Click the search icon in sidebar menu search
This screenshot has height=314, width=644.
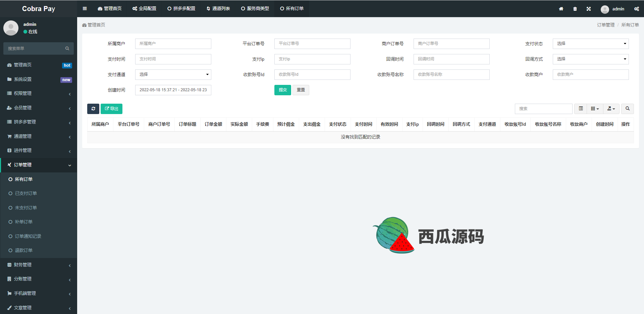67,49
